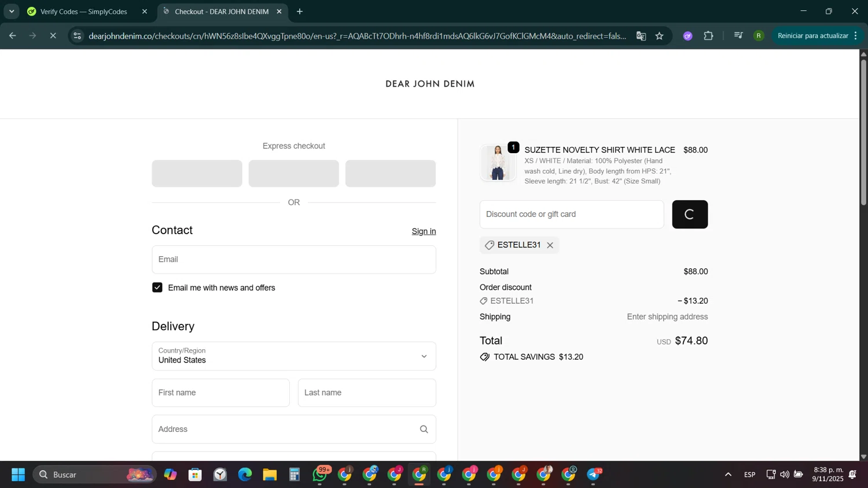View site information icon in address bar
Screen dimensions: 868x488
tap(78, 36)
